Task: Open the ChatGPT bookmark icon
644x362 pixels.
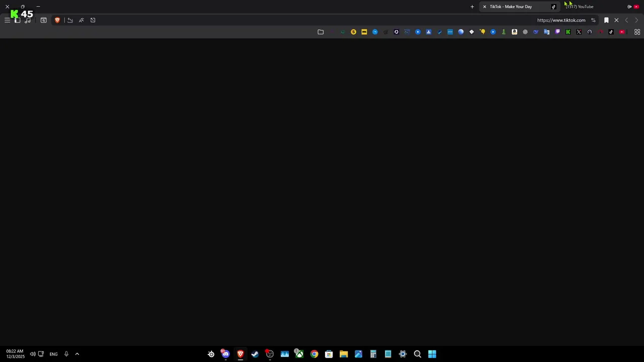Action: point(525,32)
